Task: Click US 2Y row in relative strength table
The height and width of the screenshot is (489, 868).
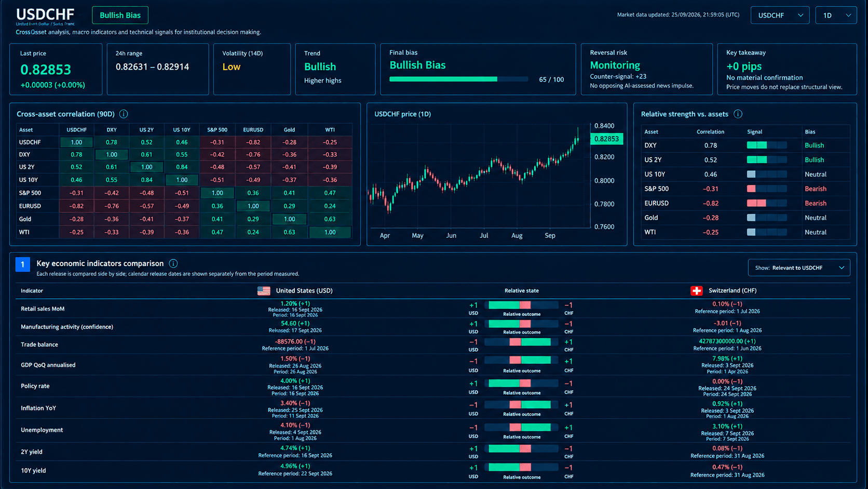Action: (x=745, y=160)
